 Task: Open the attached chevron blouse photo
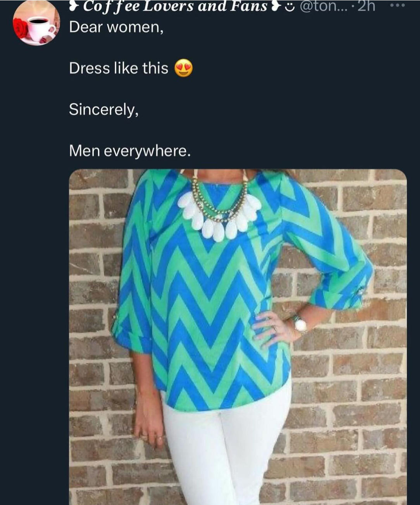click(x=238, y=336)
